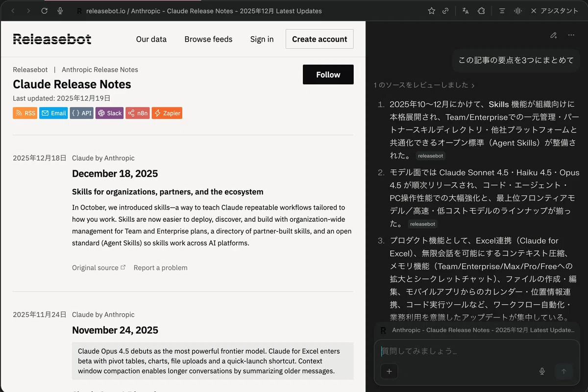The width and height of the screenshot is (588, 392).
Task: Click Skills for organizations, partners subheading
Action: [168, 192]
